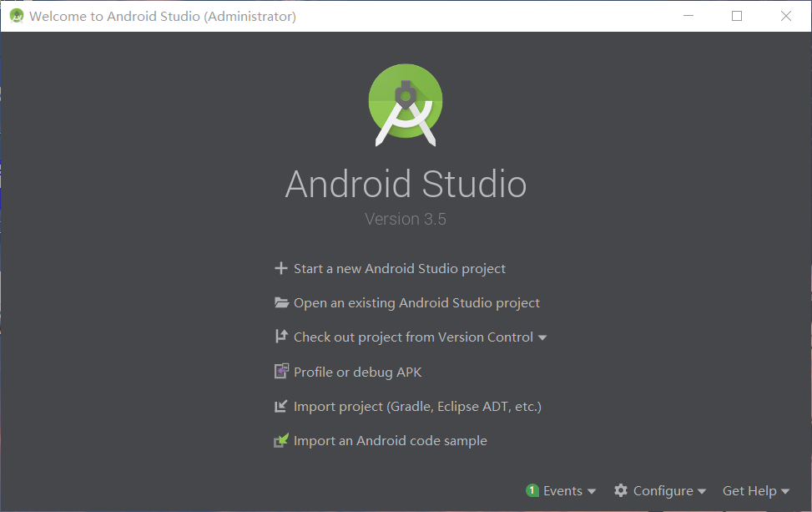
Task: Click the green Events notification badge
Action: (532, 490)
